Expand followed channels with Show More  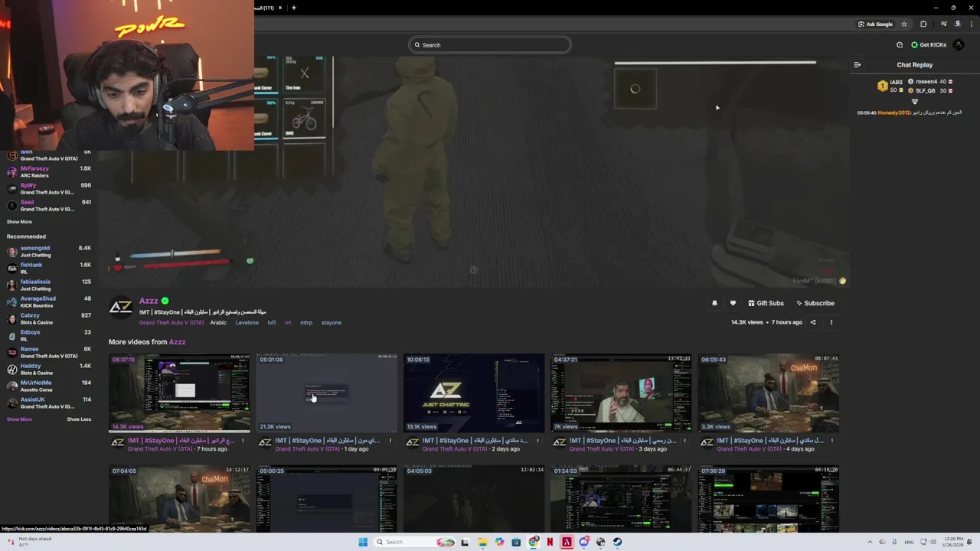(19, 222)
